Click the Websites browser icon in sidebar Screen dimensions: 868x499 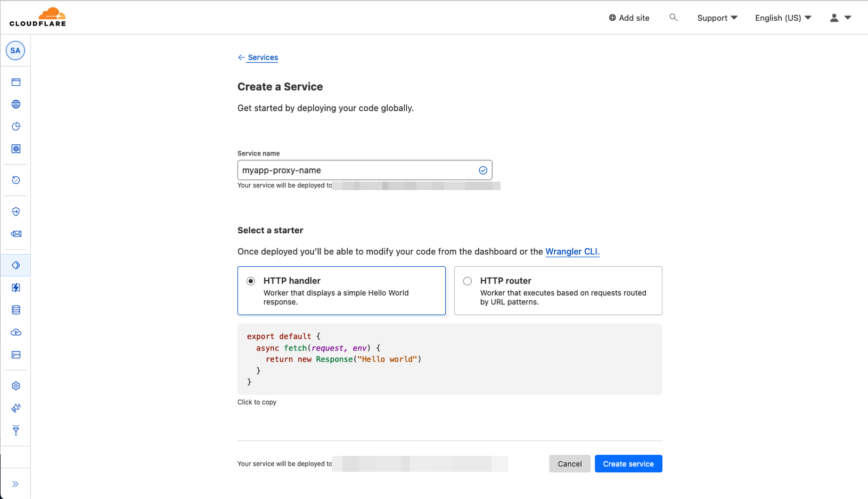pos(15,82)
